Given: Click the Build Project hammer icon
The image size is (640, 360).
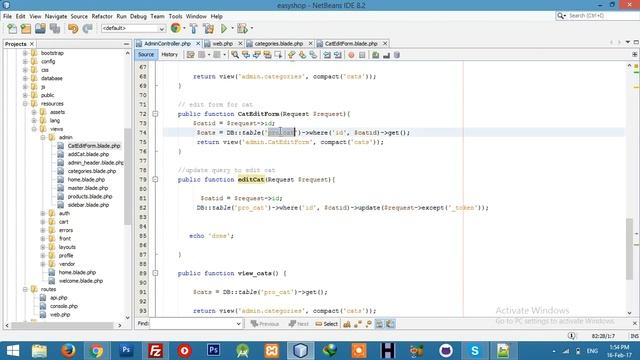Looking at the screenshot, I should pyautogui.click(x=193, y=28).
